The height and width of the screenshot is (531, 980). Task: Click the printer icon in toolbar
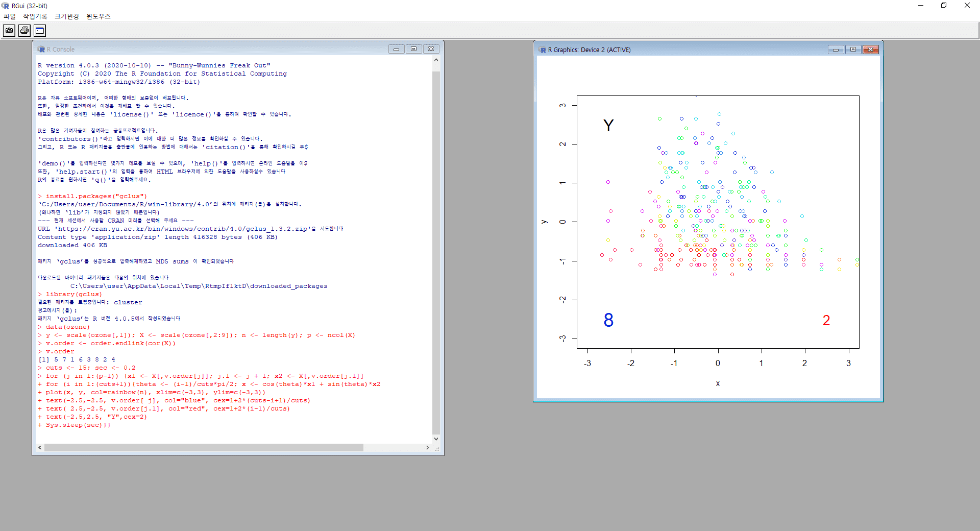24,31
